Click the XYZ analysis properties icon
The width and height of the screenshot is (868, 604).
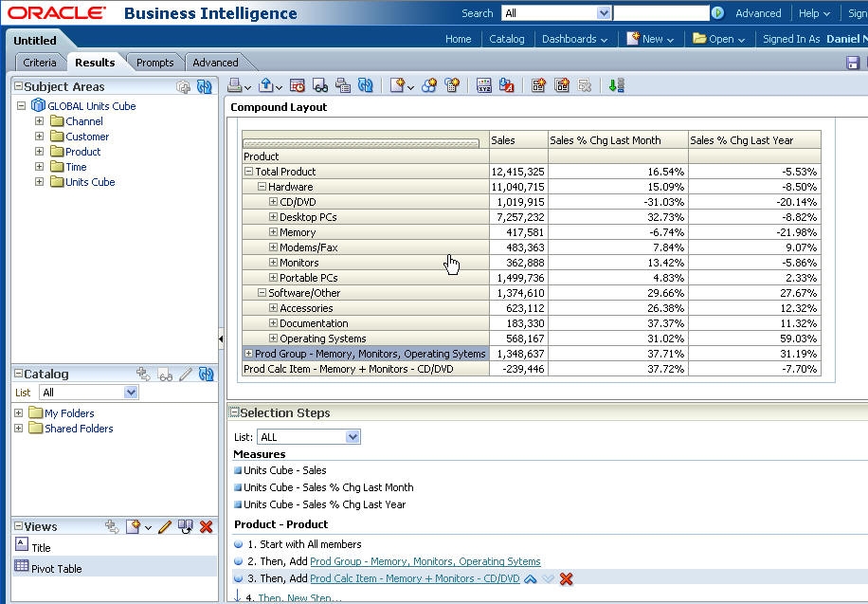click(x=484, y=85)
